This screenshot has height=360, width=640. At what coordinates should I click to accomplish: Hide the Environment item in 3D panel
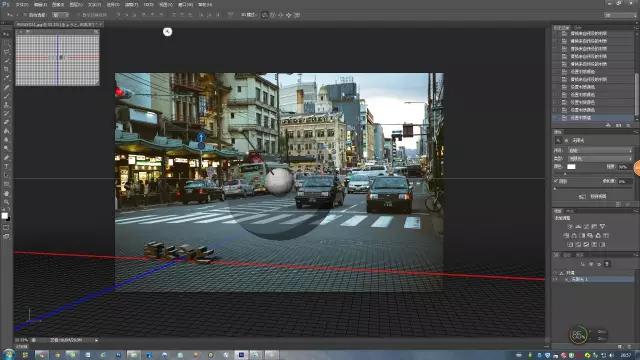coord(556,273)
